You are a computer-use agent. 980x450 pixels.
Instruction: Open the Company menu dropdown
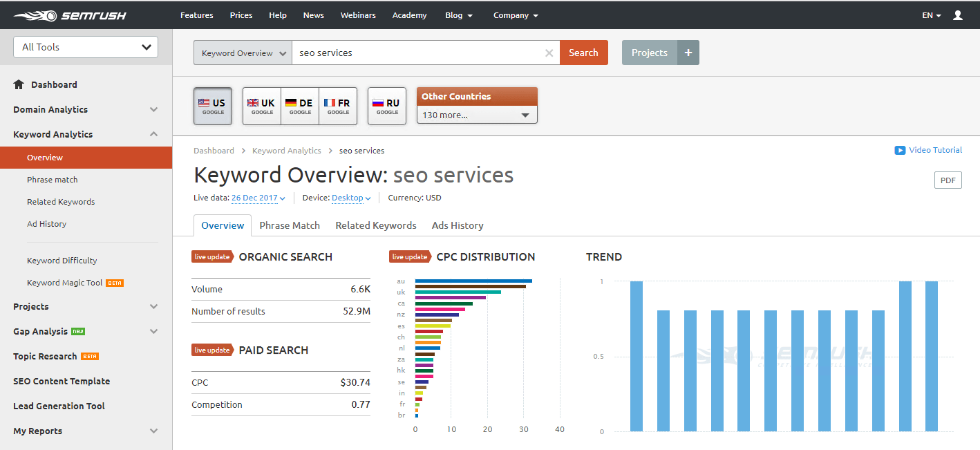tap(516, 15)
